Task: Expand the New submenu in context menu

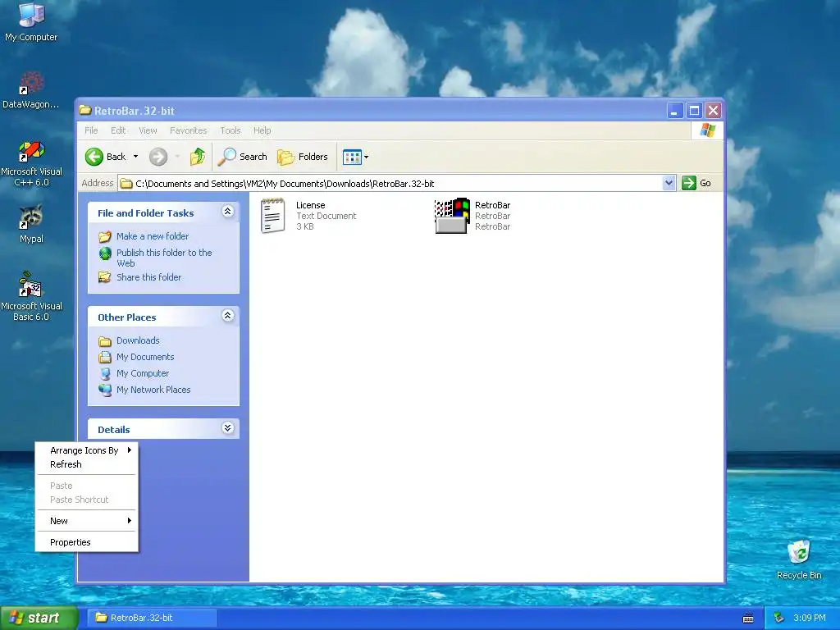Action: (x=87, y=521)
